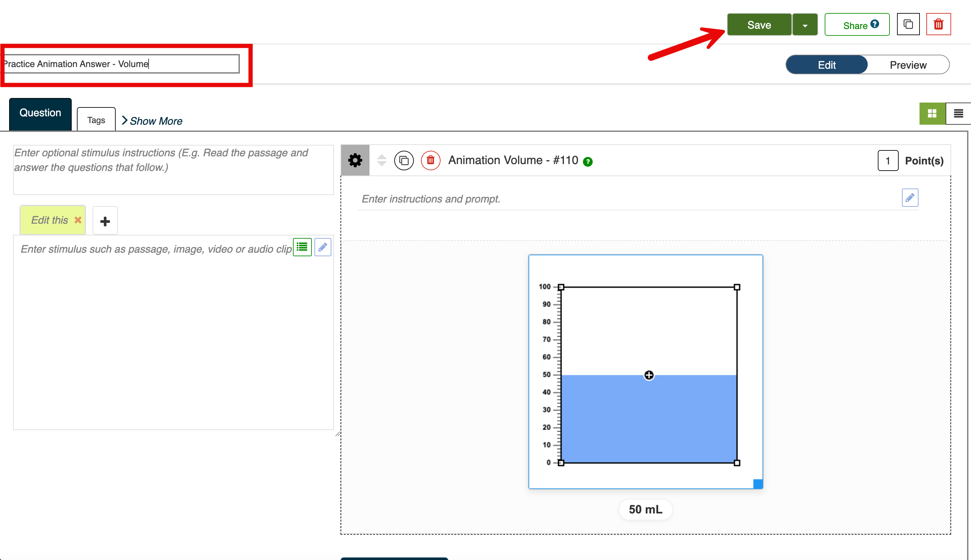The height and width of the screenshot is (560, 971).
Task: Add a new stimulus tab with plus
Action: tap(105, 221)
